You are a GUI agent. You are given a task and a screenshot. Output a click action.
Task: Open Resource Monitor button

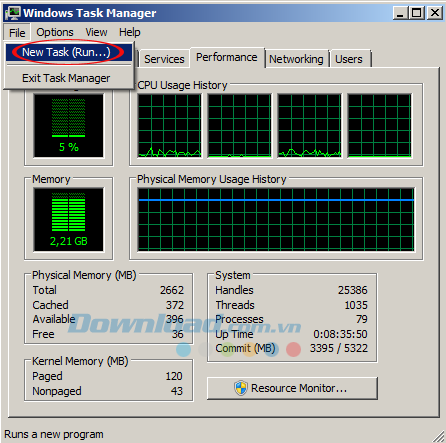[x=292, y=388]
